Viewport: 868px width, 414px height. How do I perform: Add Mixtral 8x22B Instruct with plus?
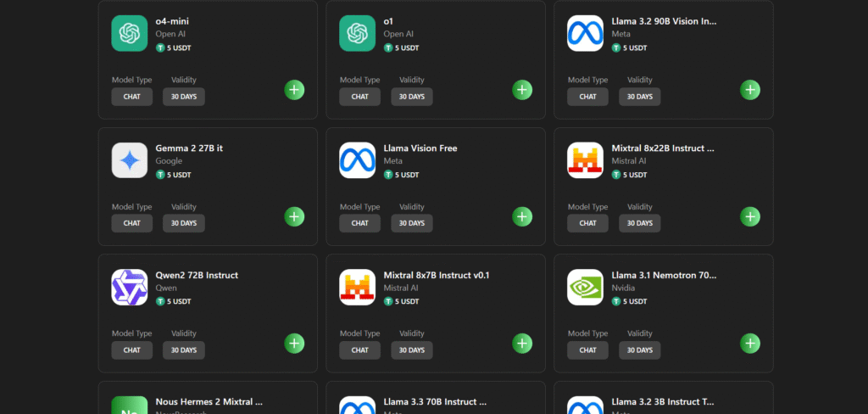(750, 216)
